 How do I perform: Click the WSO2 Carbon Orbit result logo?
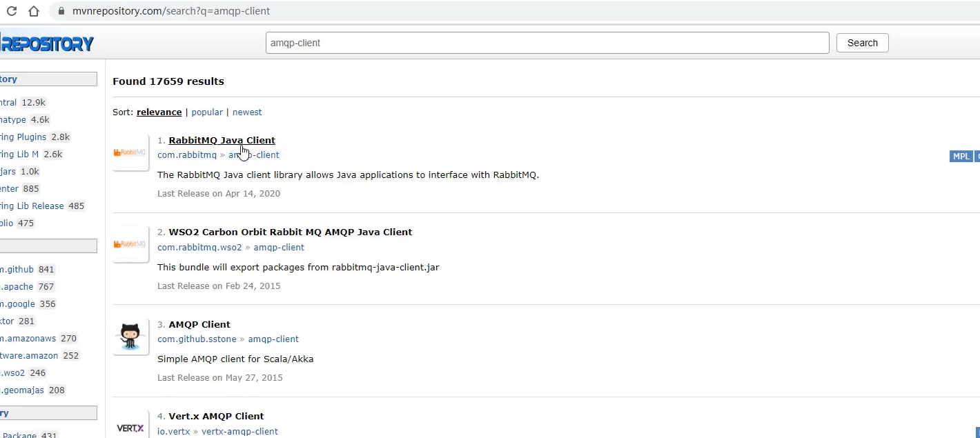click(x=130, y=244)
